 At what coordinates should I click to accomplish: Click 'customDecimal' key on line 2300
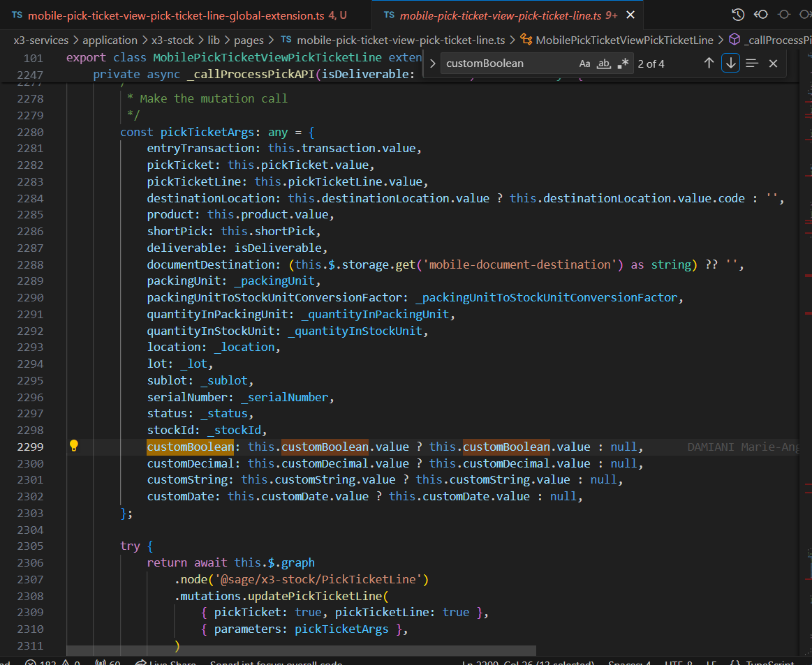pyautogui.click(x=190, y=463)
